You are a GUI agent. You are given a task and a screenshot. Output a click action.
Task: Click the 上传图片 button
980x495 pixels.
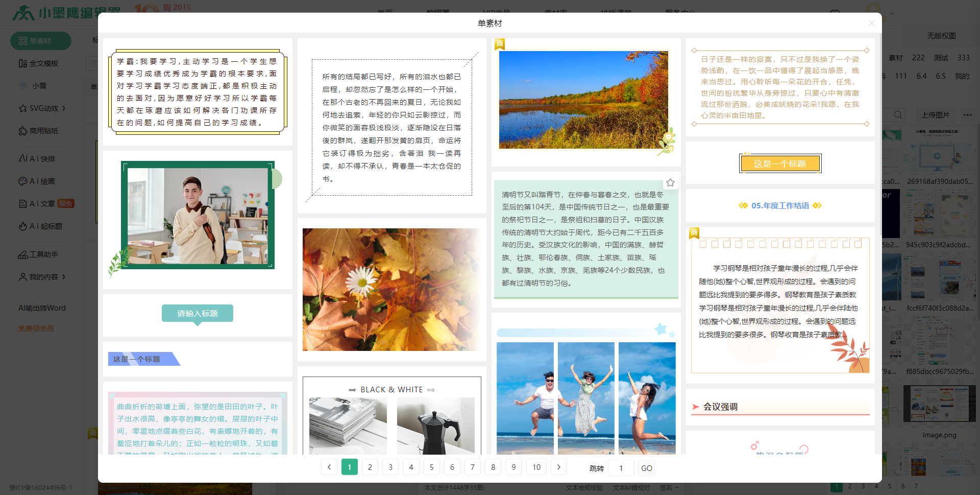click(936, 115)
